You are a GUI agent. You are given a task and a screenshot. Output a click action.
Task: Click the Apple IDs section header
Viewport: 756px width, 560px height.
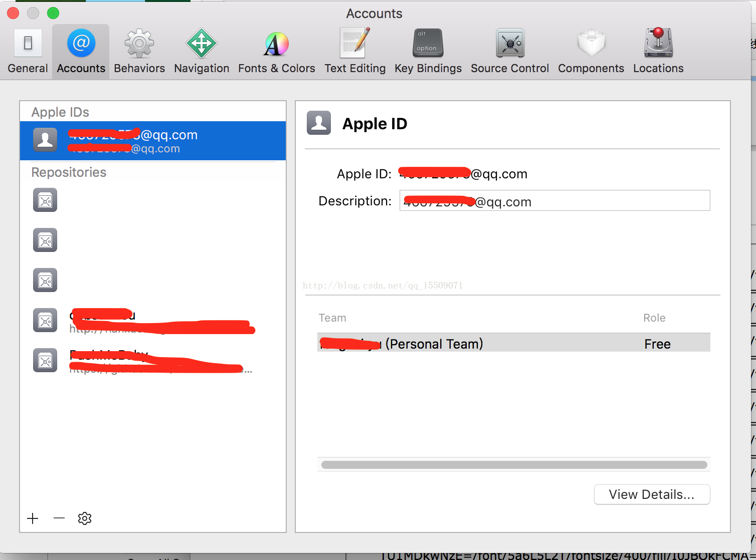pos(60,112)
